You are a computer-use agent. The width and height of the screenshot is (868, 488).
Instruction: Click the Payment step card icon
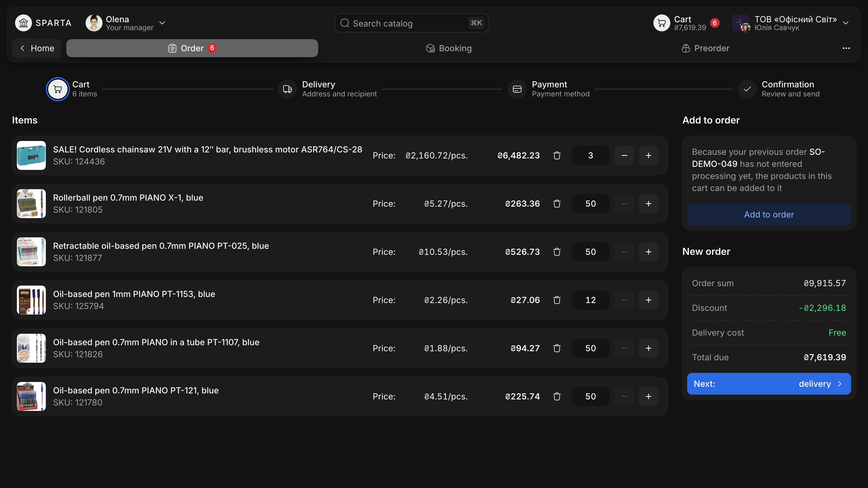tap(517, 89)
